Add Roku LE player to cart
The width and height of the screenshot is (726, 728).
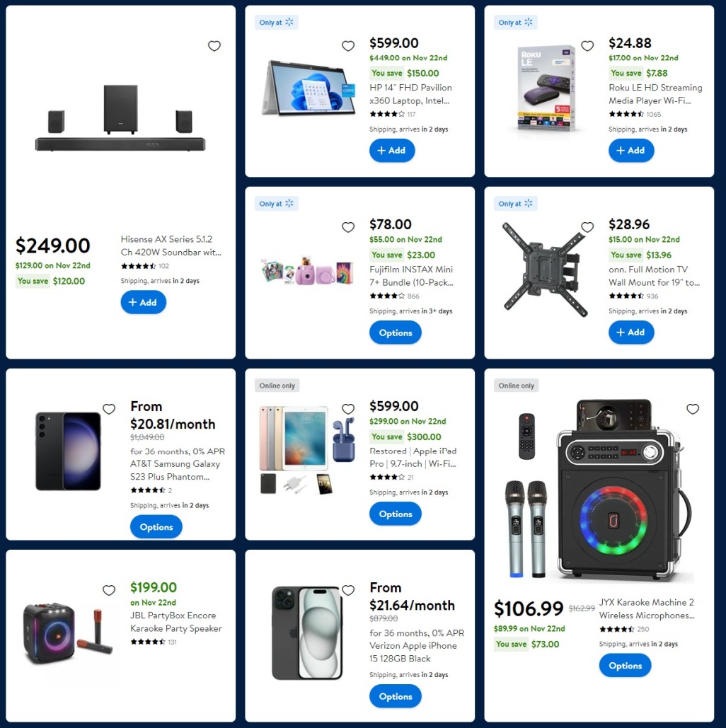[x=631, y=151]
